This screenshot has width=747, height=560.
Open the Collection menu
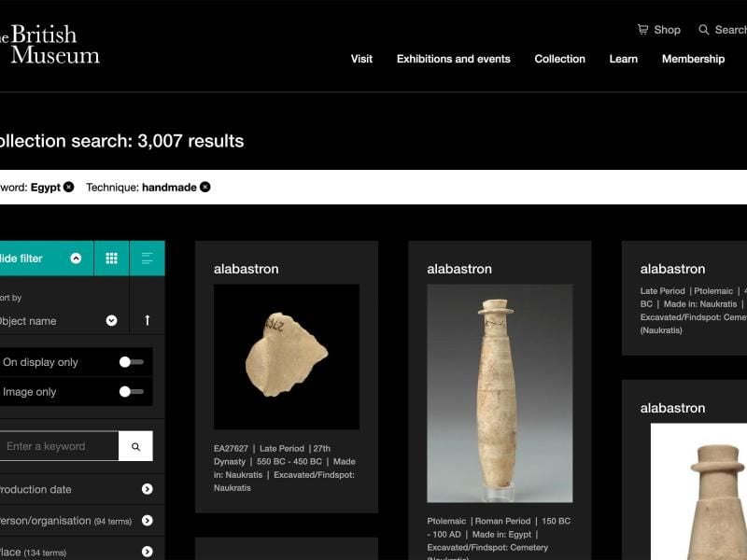pos(559,59)
